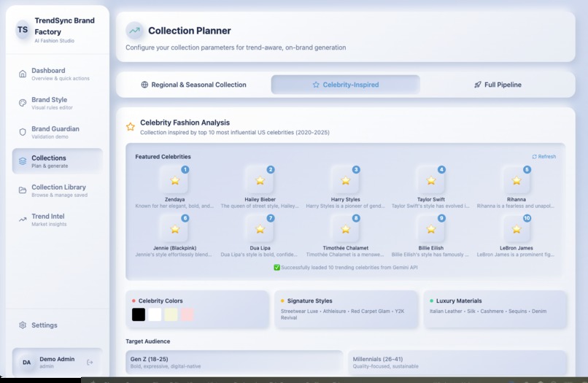Pick the cream celebrity color swatch

click(x=171, y=314)
